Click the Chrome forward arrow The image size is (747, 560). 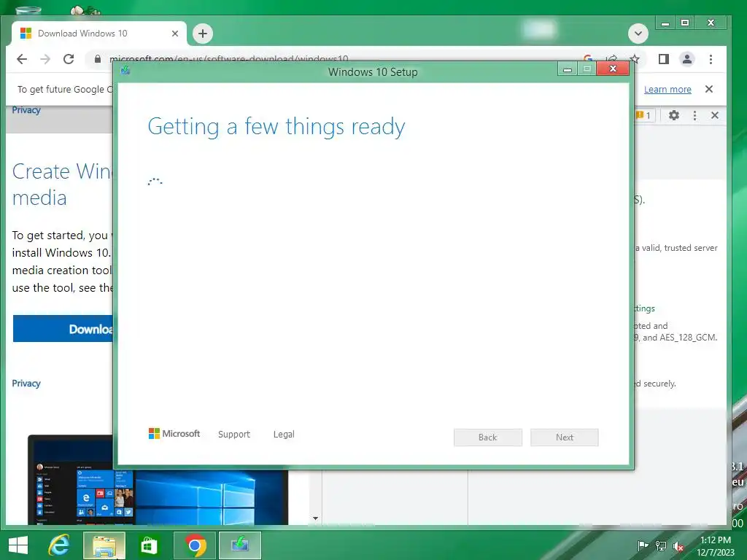(x=45, y=59)
